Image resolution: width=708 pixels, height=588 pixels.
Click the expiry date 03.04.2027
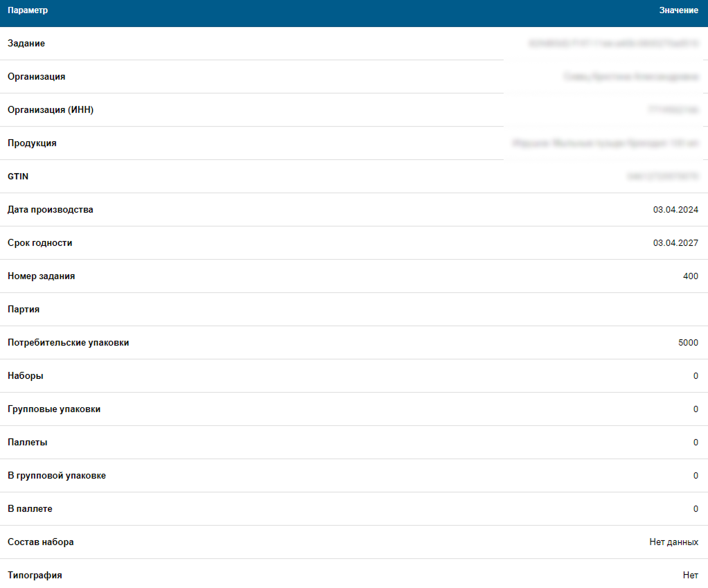point(675,243)
